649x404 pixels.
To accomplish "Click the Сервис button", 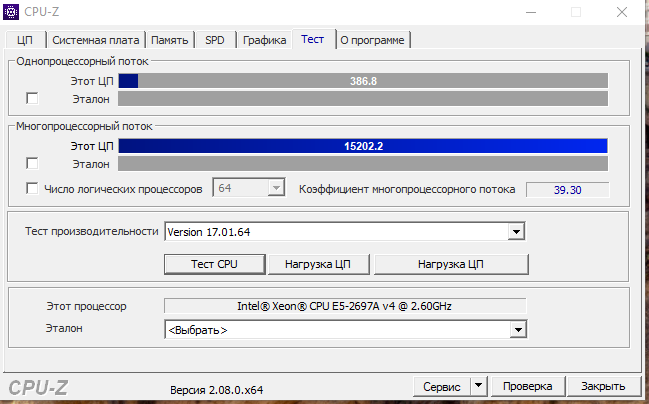I will click(442, 387).
